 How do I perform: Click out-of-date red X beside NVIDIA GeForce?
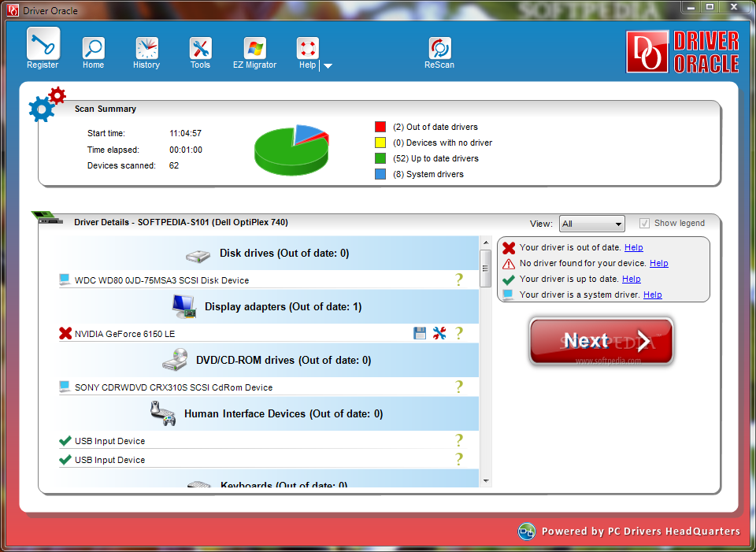[65, 333]
